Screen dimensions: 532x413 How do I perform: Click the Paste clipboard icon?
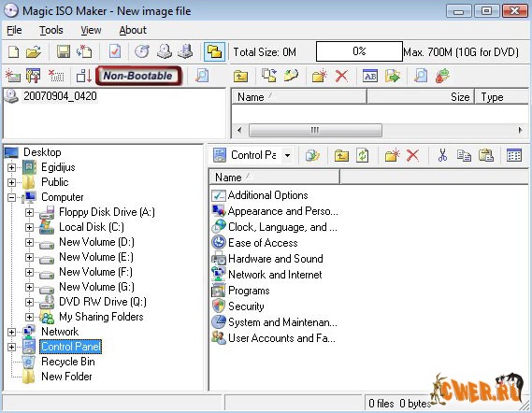click(x=486, y=156)
